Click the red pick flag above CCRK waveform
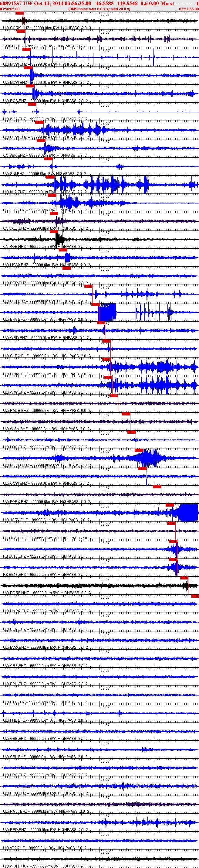 point(19,13)
